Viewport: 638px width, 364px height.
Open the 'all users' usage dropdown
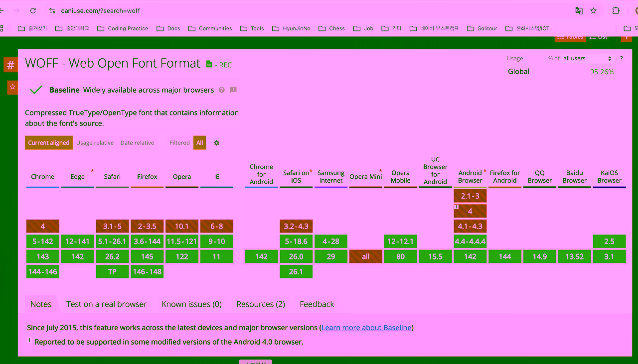pyautogui.click(x=587, y=59)
